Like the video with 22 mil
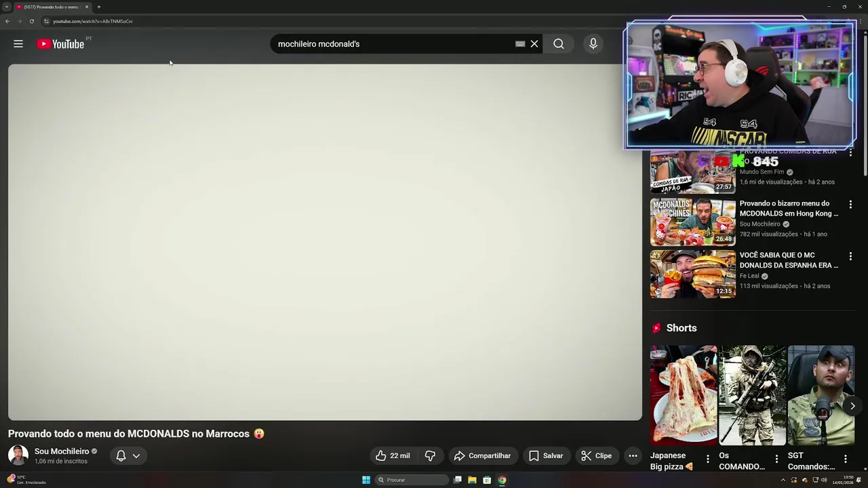868x488 pixels. (393, 455)
